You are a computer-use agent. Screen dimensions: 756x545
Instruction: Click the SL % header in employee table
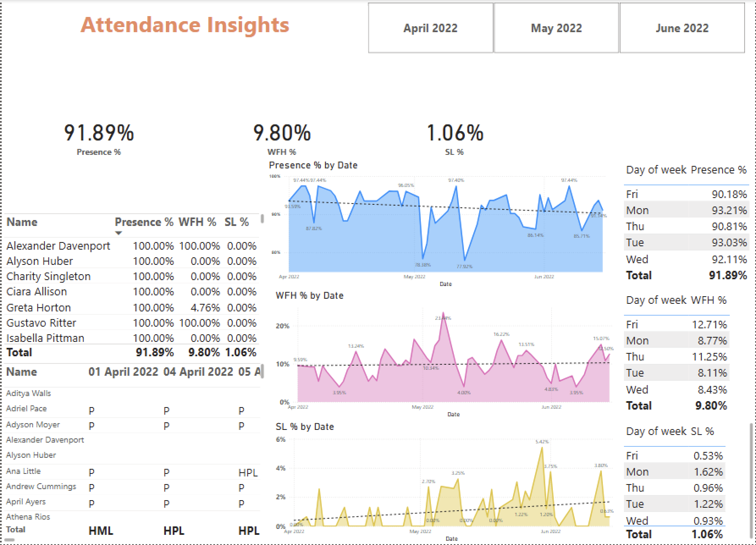236,222
